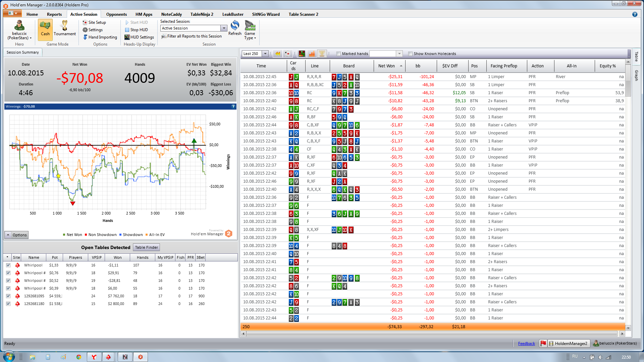Image resolution: width=644 pixels, height=362 pixels.
Task: Open Google Chrome from the taskbar
Action: click(79, 357)
